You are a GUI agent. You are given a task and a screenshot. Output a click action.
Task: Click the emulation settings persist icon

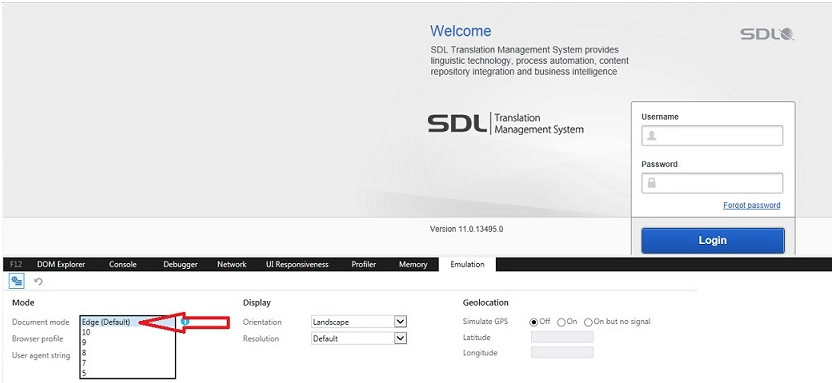17,281
